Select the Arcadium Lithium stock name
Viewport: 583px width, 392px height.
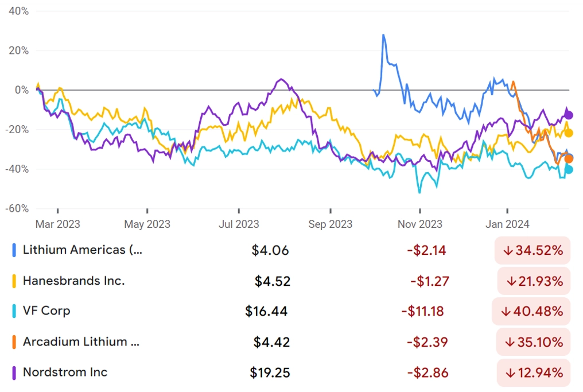pos(81,342)
